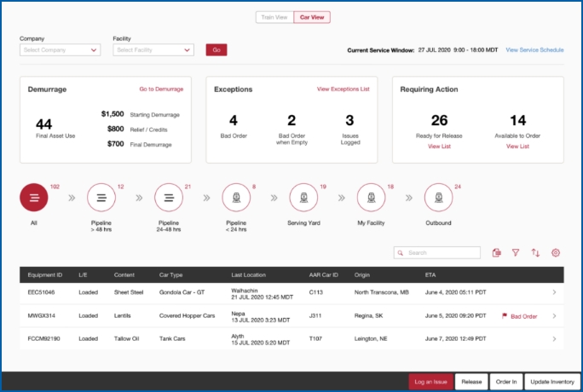Open table settings gear icon
583x392 pixels.
pyautogui.click(x=556, y=252)
